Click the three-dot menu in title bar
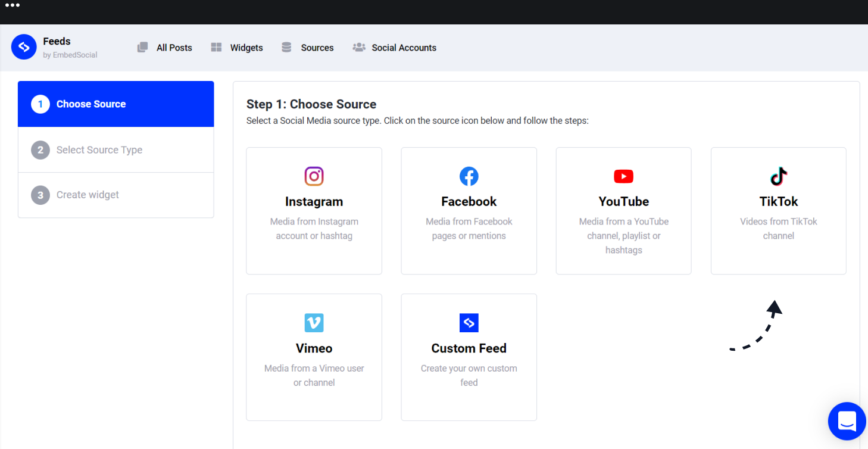This screenshot has height=449, width=868. coord(13,5)
